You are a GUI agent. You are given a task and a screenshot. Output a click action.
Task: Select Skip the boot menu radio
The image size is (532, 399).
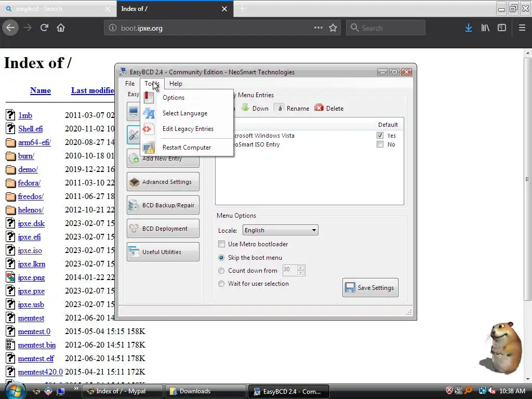[x=221, y=258]
